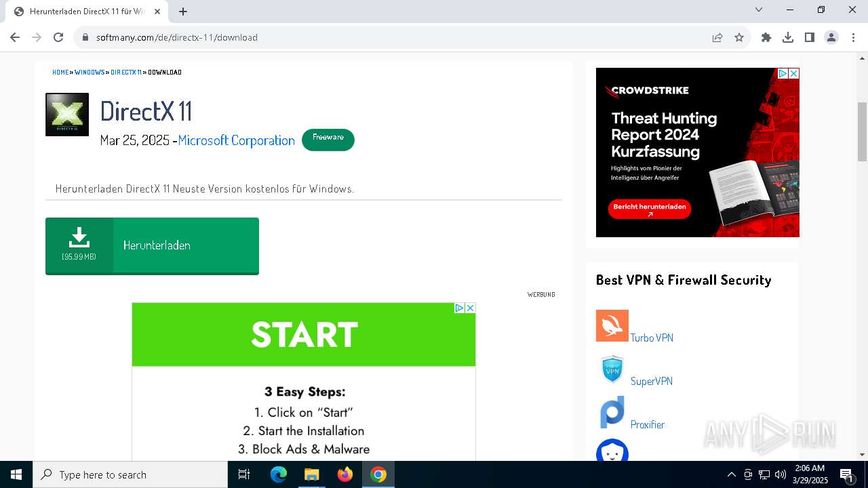The height and width of the screenshot is (488, 868).
Task: Expand the tab search chevron
Action: pos(759,9)
